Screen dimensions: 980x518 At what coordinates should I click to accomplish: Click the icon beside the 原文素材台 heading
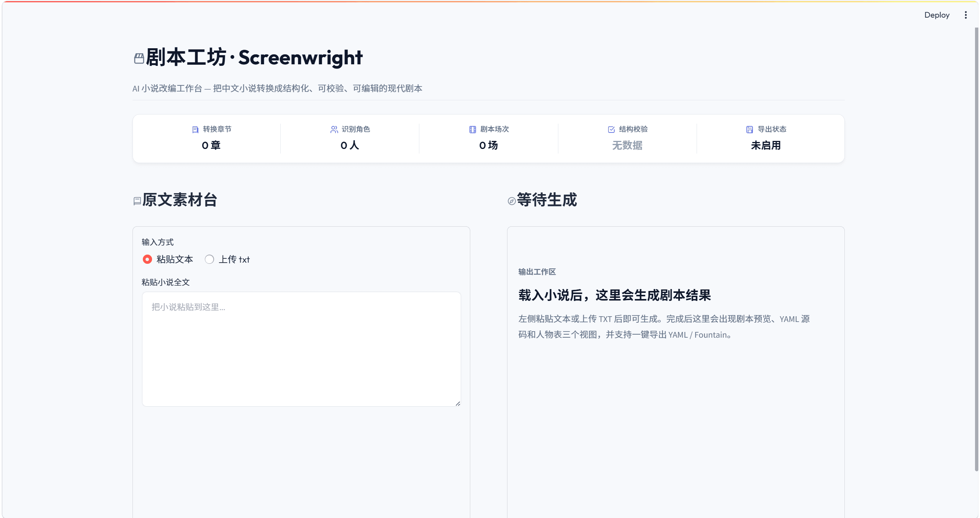[137, 201]
